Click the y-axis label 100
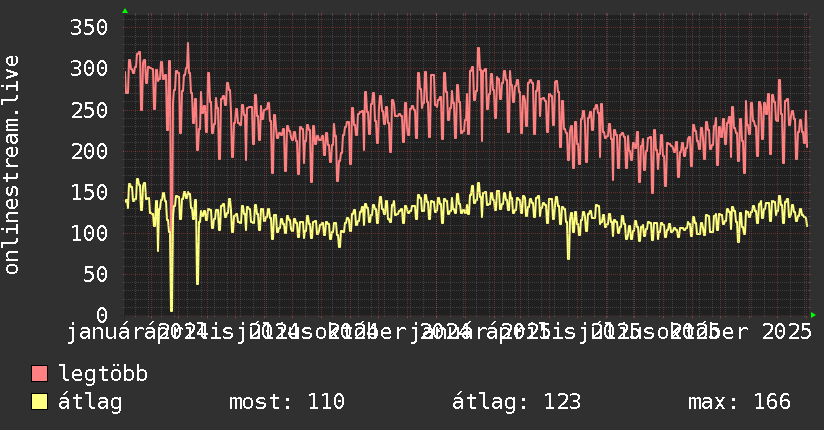Image resolution: width=824 pixels, height=430 pixels. click(89, 233)
